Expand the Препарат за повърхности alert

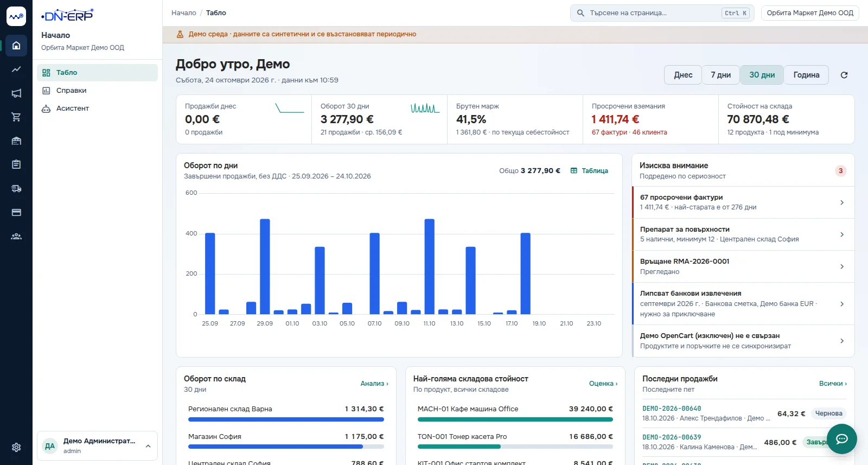[x=743, y=234]
